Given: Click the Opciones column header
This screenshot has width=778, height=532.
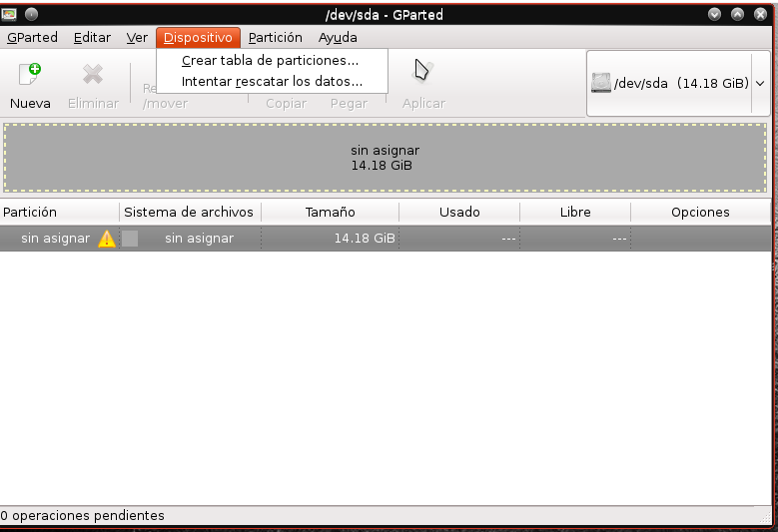Looking at the screenshot, I should 700,212.
